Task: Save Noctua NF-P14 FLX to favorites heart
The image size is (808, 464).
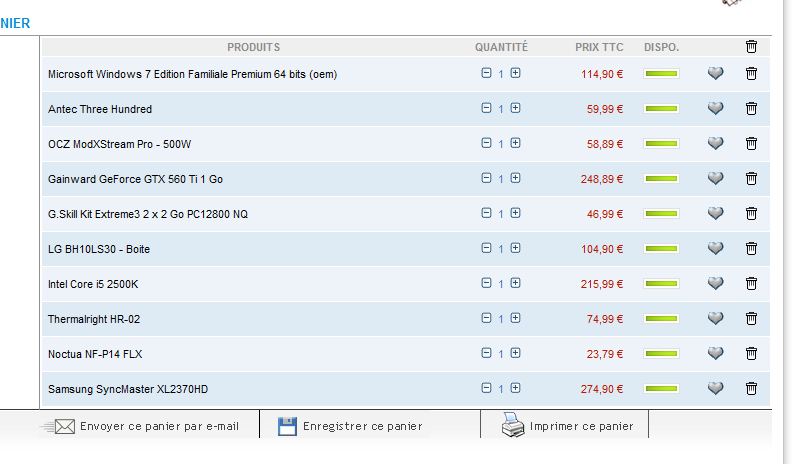Action: click(715, 353)
